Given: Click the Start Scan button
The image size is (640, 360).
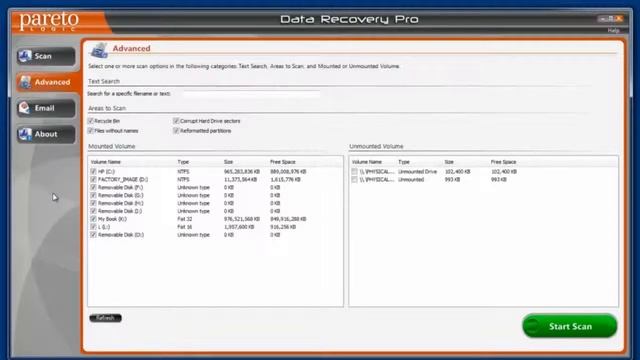Looking at the screenshot, I should click(x=570, y=326).
